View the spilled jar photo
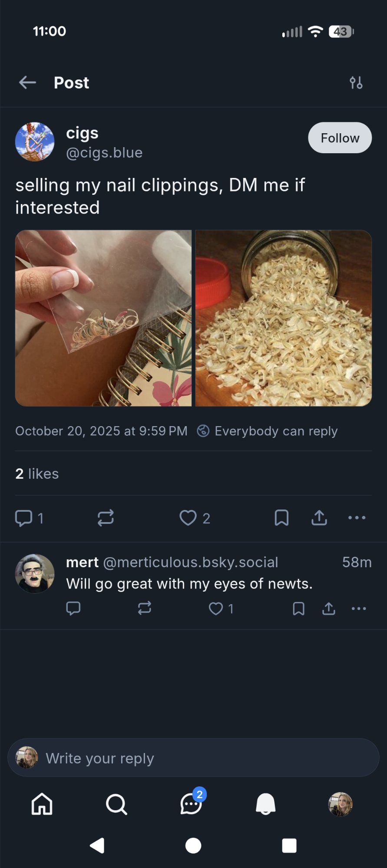 pyautogui.click(x=284, y=318)
